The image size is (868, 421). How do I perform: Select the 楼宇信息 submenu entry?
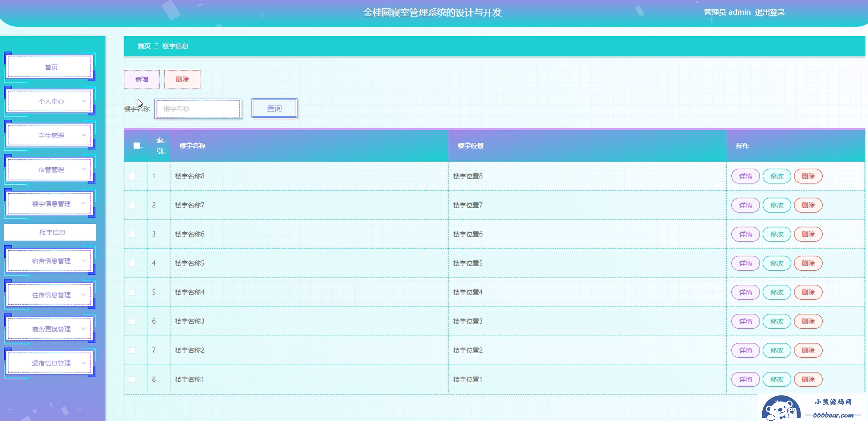(50, 232)
